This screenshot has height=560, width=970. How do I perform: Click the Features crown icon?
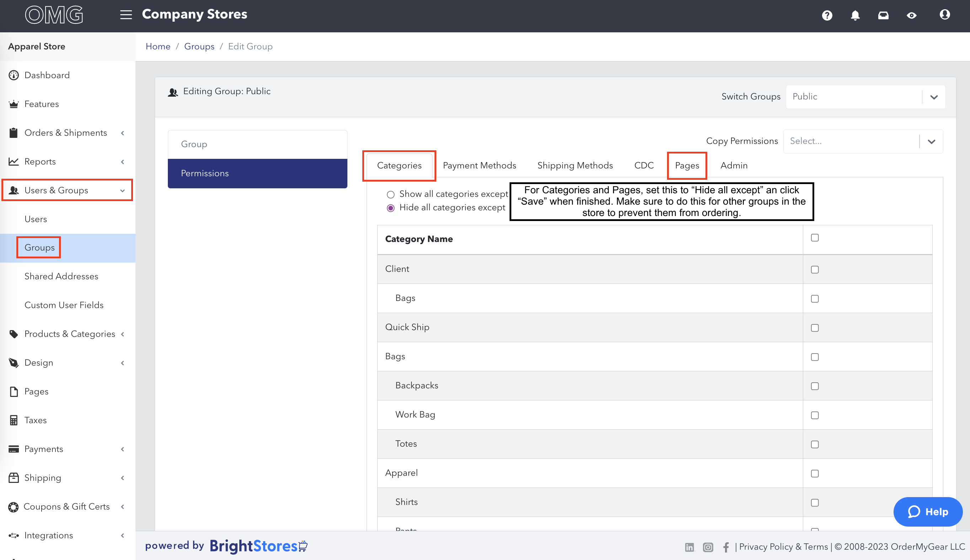tap(14, 104)
